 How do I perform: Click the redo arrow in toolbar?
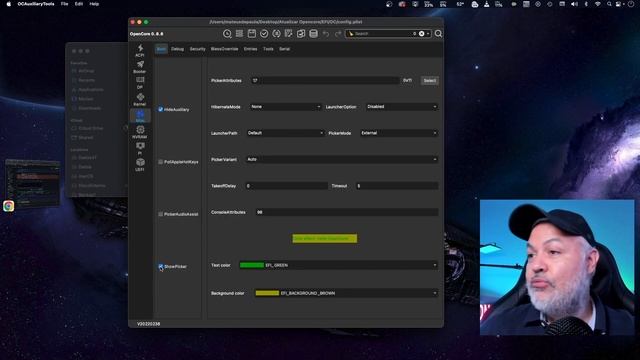pyautogui.click(x=338, y=34)
